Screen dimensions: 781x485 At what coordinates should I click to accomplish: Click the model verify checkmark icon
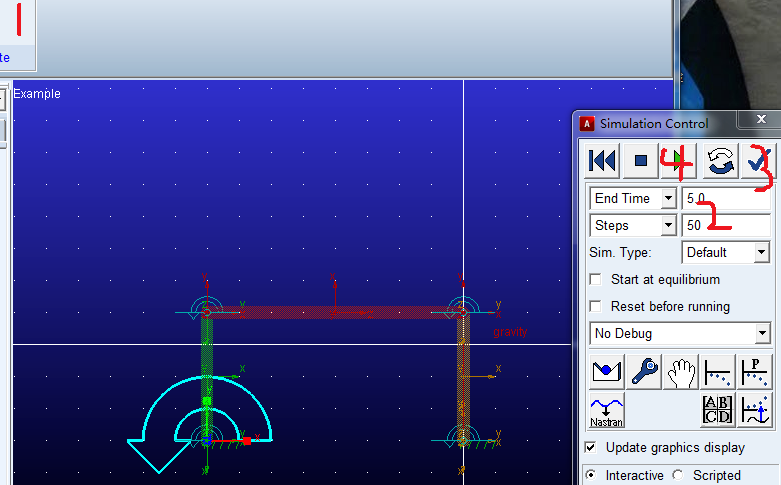[757, 160]
